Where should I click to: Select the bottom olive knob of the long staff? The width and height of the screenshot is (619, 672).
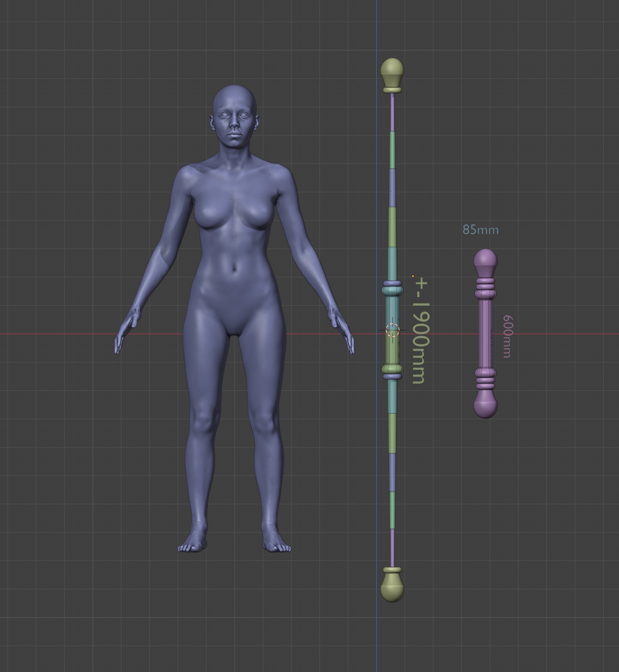(392, 585)
